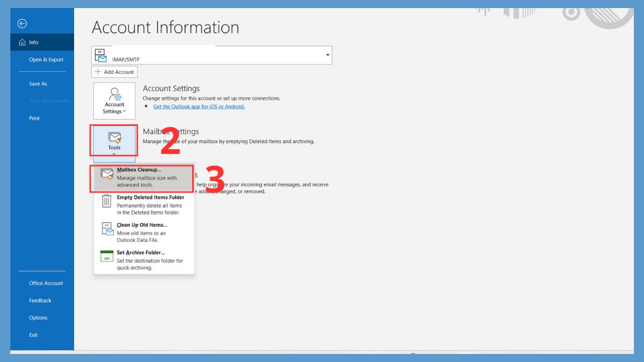Select Empty Deleted Items Folder trash icon

(x=107, y=202)
